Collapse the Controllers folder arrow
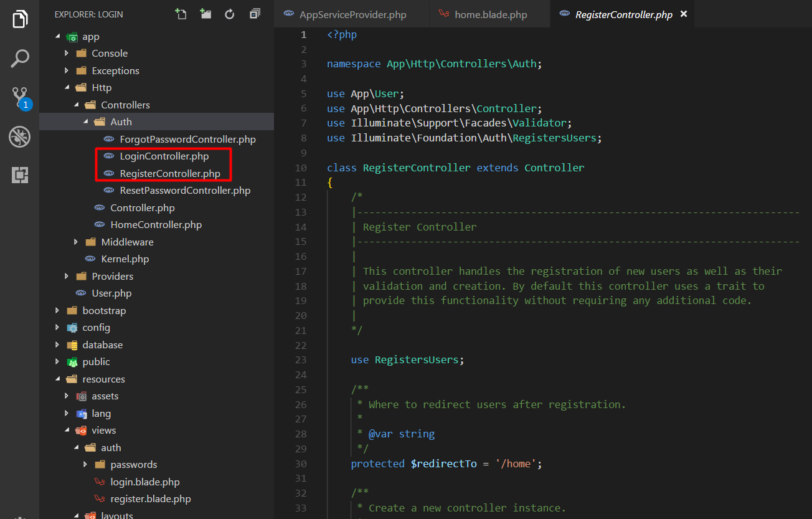812x519 pixels. (77, 105)
